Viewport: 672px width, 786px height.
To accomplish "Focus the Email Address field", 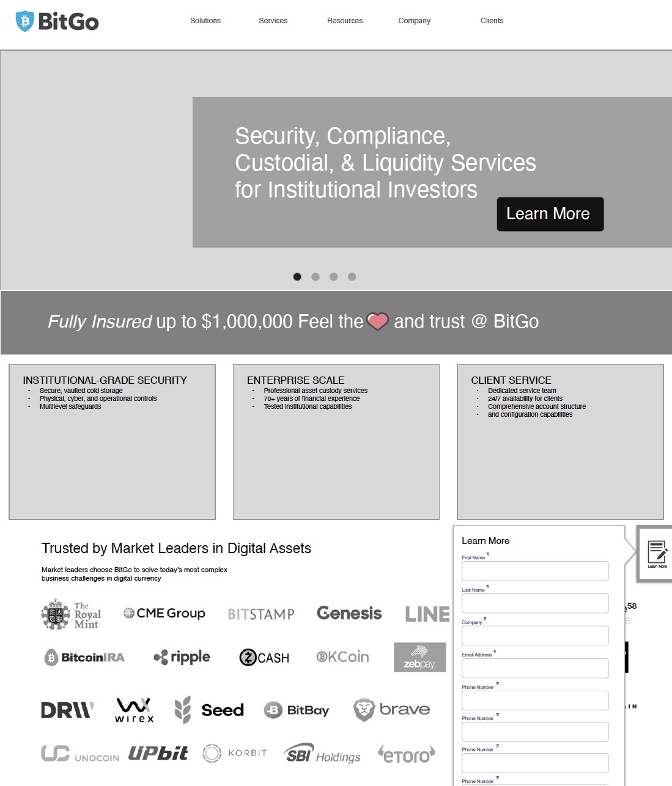I will 535,668.
